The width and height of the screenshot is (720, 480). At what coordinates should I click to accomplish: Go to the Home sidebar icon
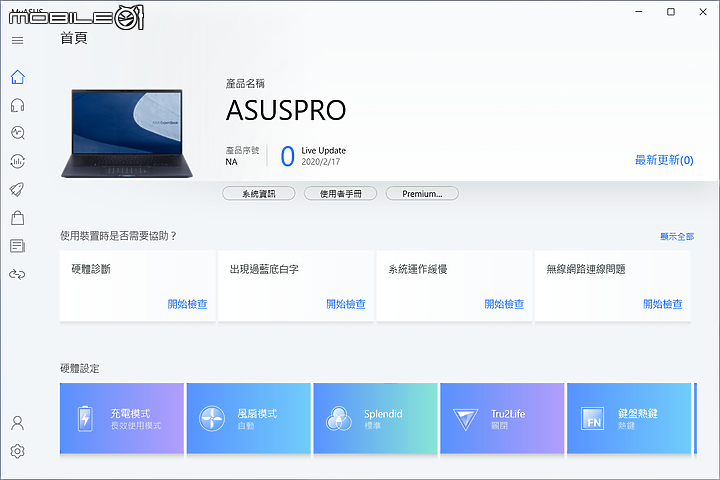17,77
